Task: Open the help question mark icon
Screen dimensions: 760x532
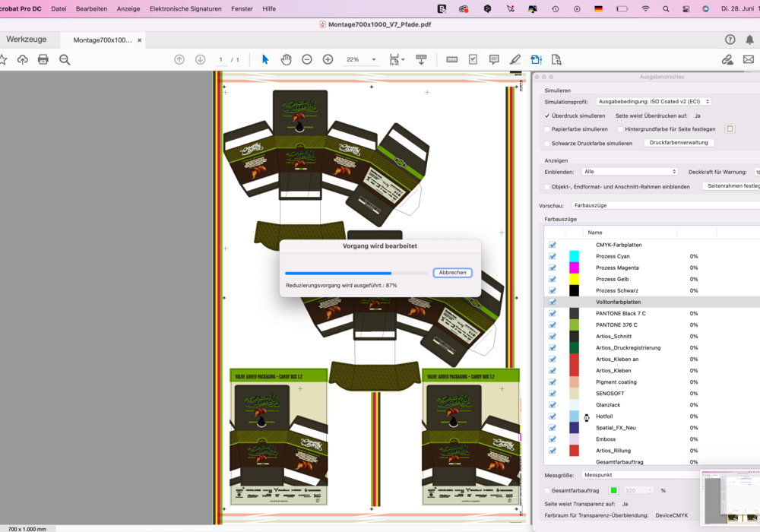Action: coord(730,40)
